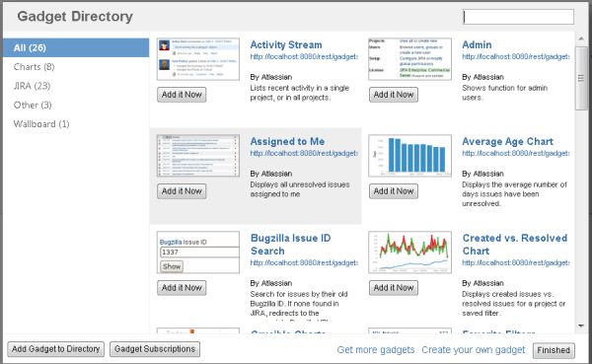Add Assigned to Me gadget now

pyautogui.click(x=182, y=191)
